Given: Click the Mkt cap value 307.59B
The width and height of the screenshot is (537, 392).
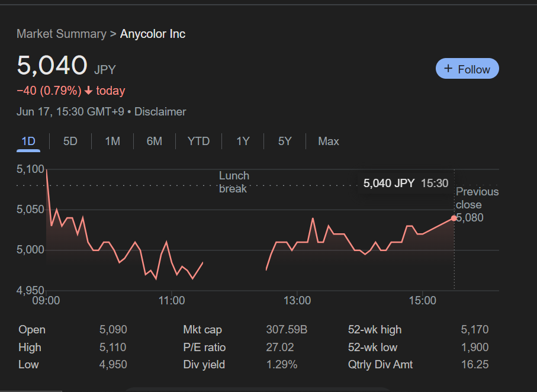Looking at the screenshot, I should pos(287,330).
